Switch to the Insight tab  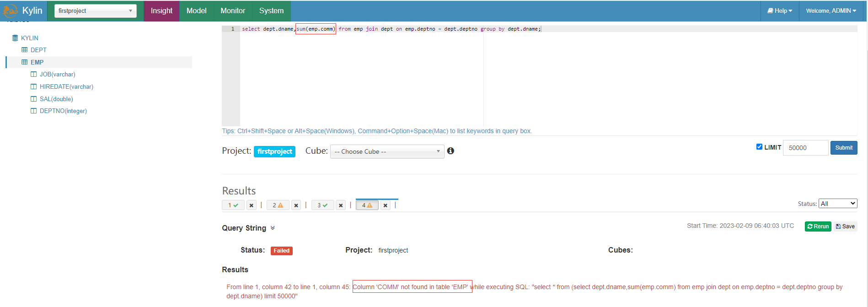pyautogui.click(x=161, y=11)
